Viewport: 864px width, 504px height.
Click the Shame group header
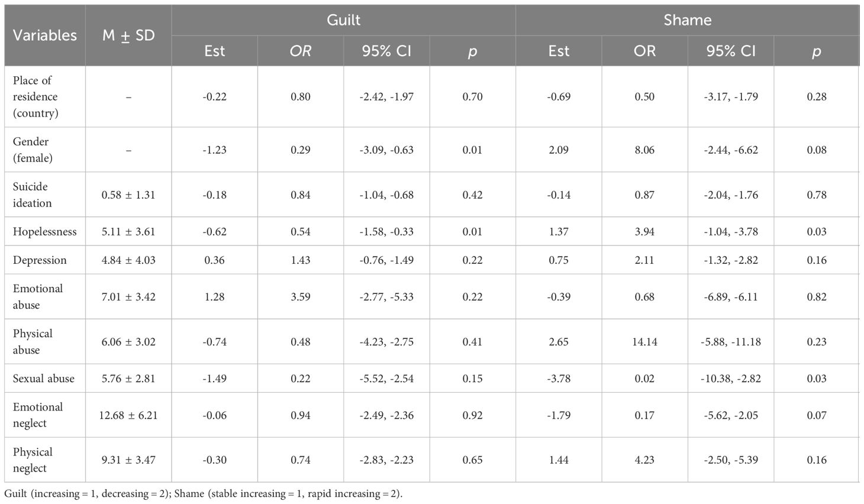(x=687, y=20)
